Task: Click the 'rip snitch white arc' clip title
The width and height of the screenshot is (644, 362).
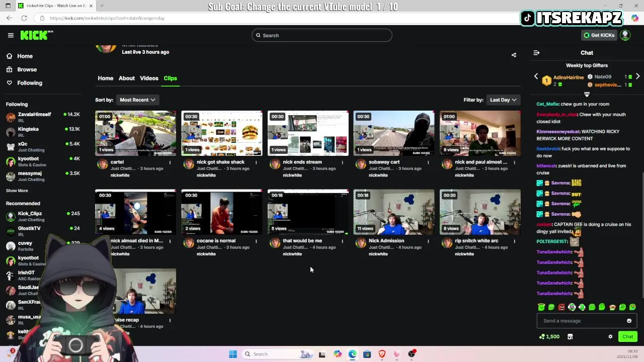Action: [476, 241]
